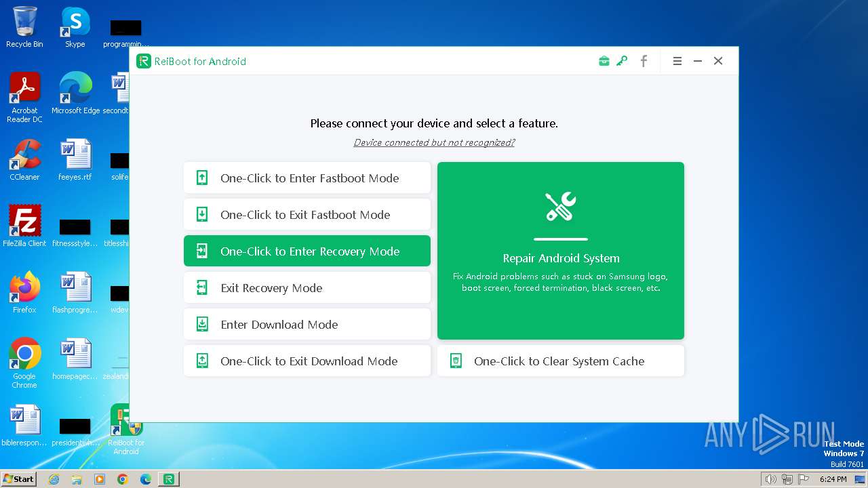Open File Explorer from taskbar
The width and height of the screenshot is (868, 488).
tap(77, 479)
